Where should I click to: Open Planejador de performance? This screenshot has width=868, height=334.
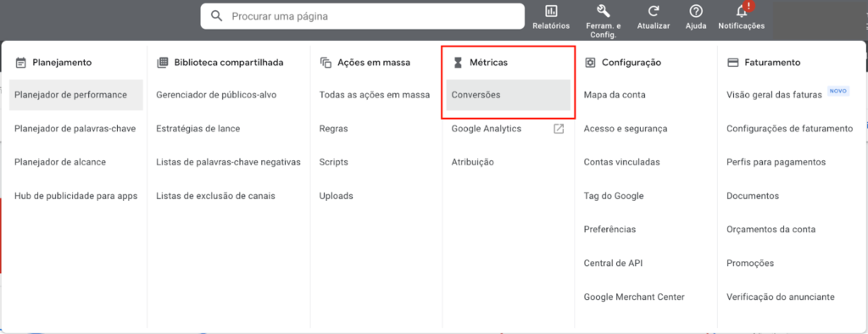click(75, 95)
